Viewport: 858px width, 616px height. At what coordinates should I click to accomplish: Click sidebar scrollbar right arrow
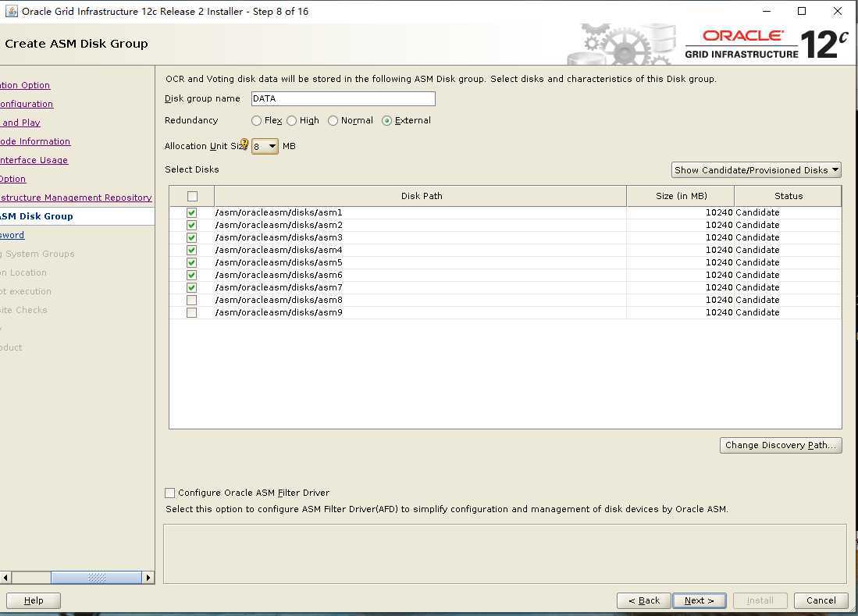148,577
